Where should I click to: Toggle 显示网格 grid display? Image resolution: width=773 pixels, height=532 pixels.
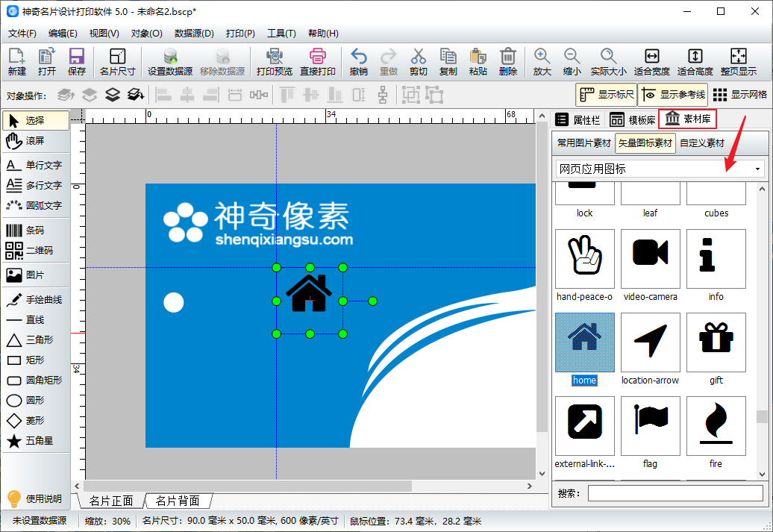point(740,95)
